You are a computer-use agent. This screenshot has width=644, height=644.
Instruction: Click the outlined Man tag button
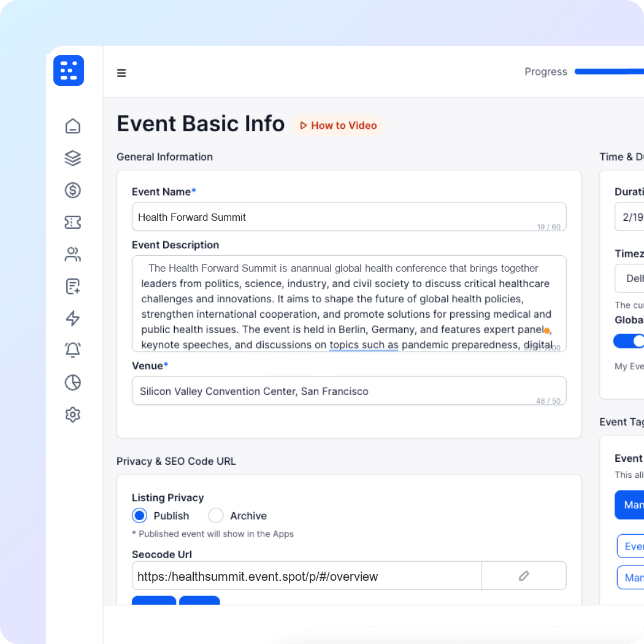coord(631,578)
